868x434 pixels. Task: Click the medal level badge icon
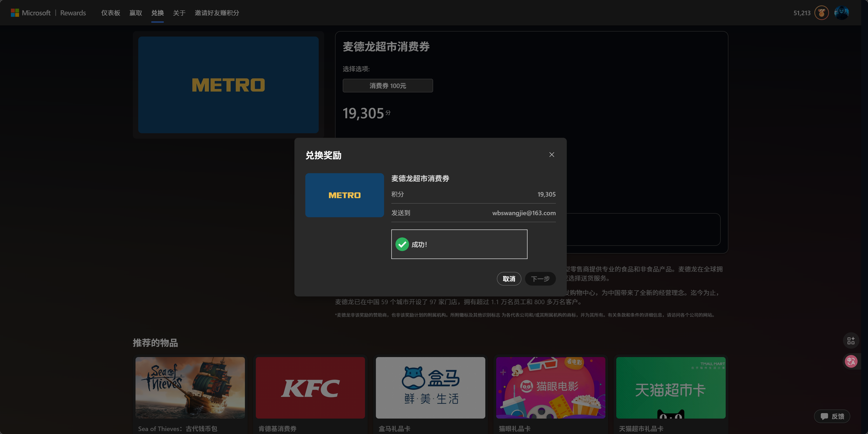pos(821,13)
